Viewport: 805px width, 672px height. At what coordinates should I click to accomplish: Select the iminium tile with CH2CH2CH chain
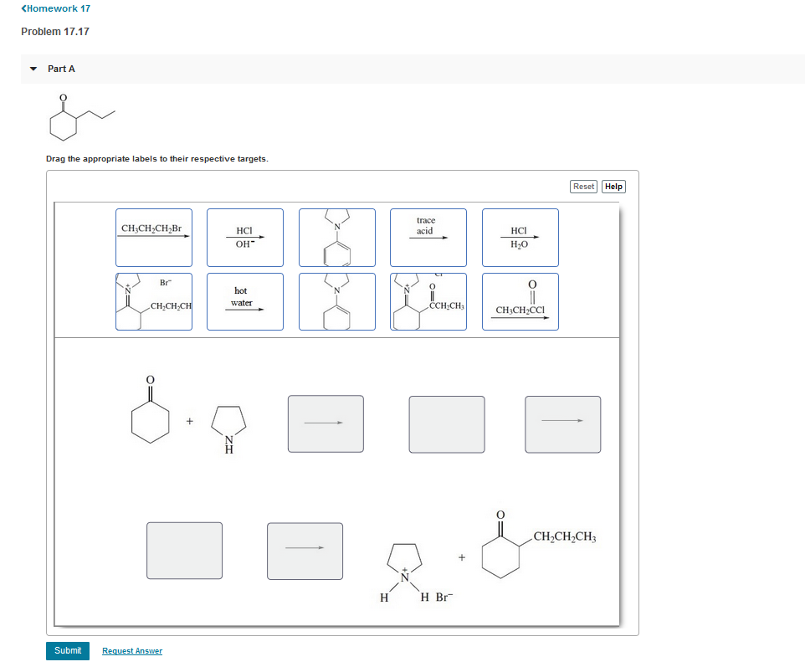pos(153,301)
